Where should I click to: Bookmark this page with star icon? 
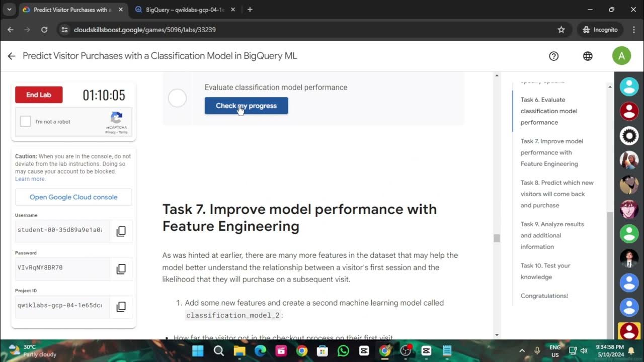pos(561,30)
